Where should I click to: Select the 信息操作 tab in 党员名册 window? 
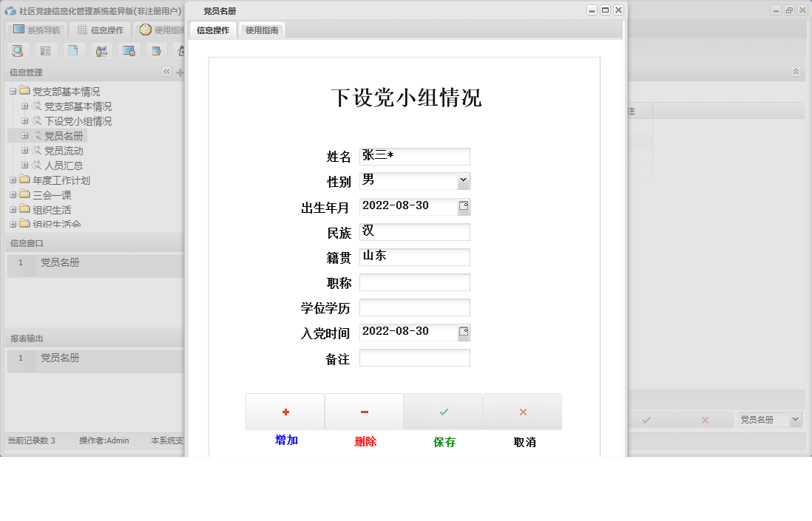214,30
